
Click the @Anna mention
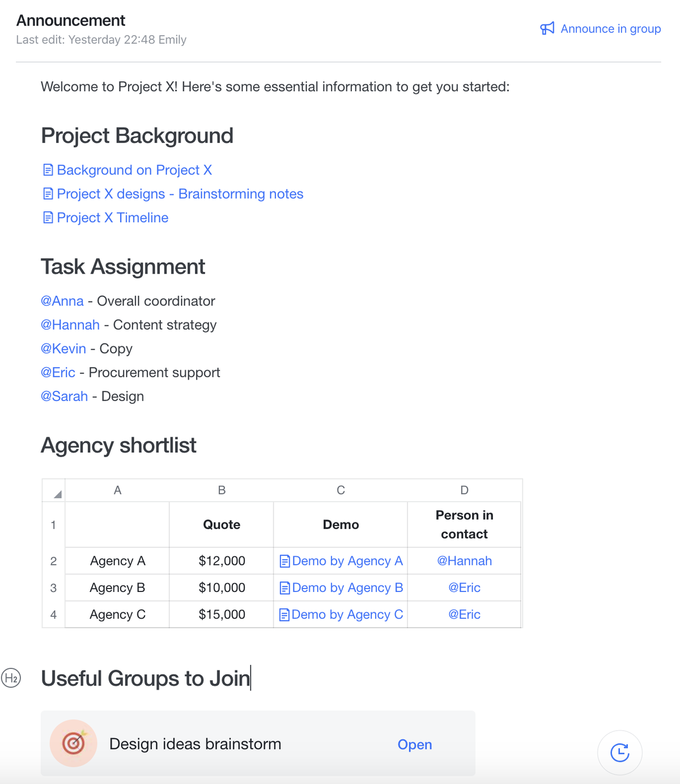(x=62, y=301)
